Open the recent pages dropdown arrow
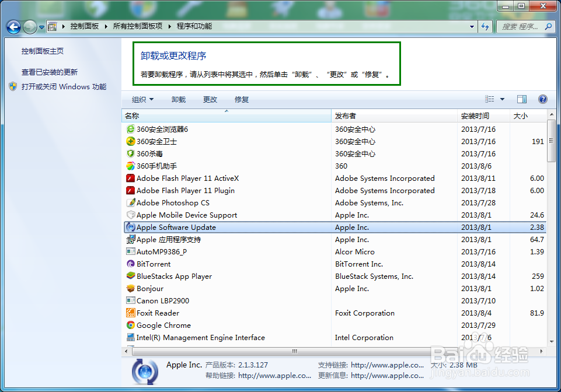The height and width of the screenshot is (392, 561). pyautogui.click(x=41, y=27)
